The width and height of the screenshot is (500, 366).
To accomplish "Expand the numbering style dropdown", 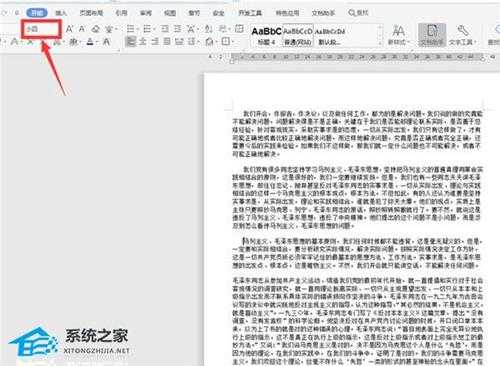I will coord(154,30).
